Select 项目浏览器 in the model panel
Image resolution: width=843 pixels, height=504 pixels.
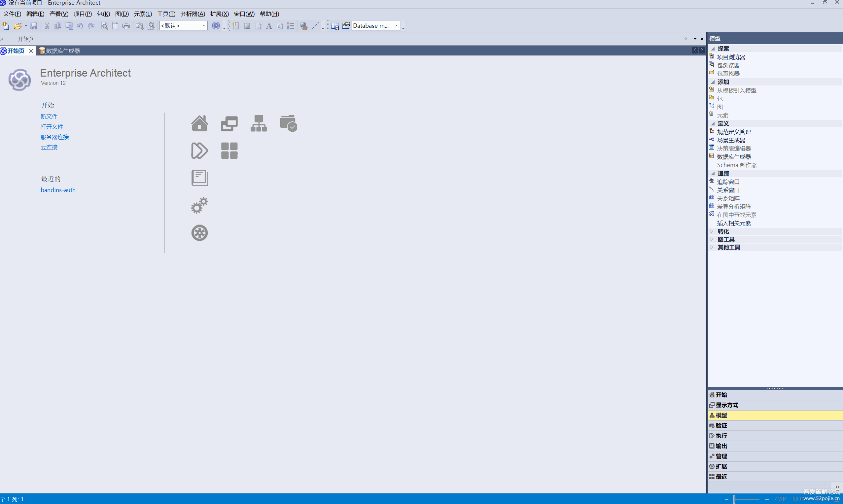[731, 57]
